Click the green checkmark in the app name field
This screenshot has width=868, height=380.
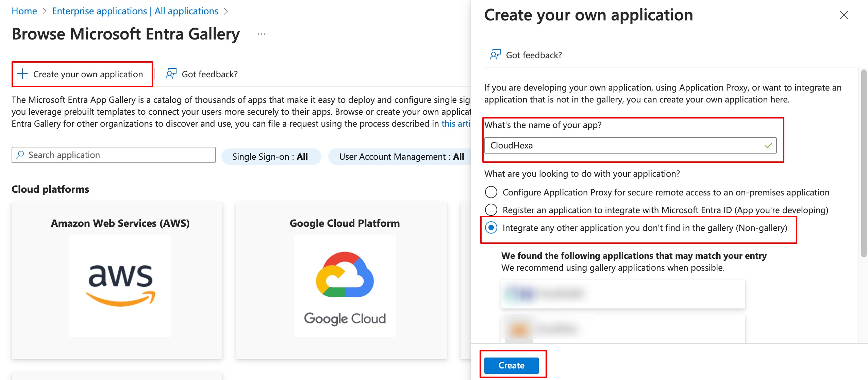768,146
